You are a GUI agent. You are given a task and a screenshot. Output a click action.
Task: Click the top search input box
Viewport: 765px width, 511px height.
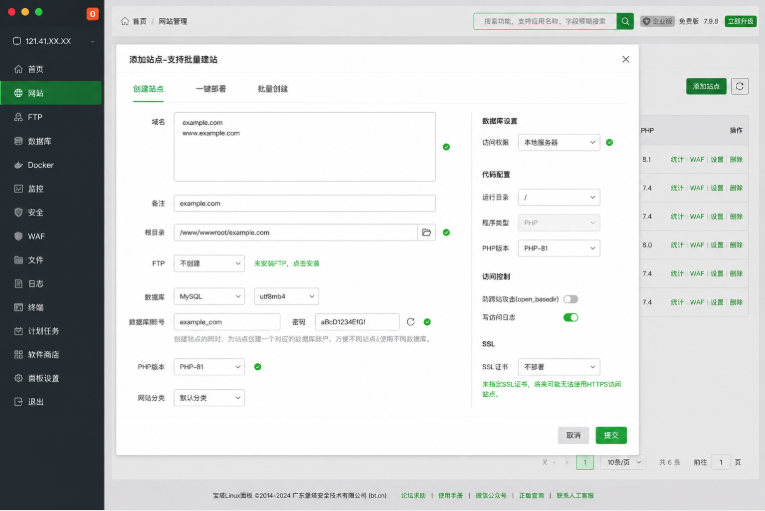point(545,21)
